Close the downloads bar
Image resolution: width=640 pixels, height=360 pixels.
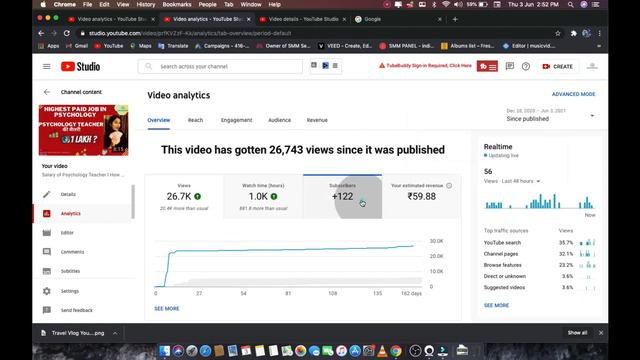(x=601, y=333)
